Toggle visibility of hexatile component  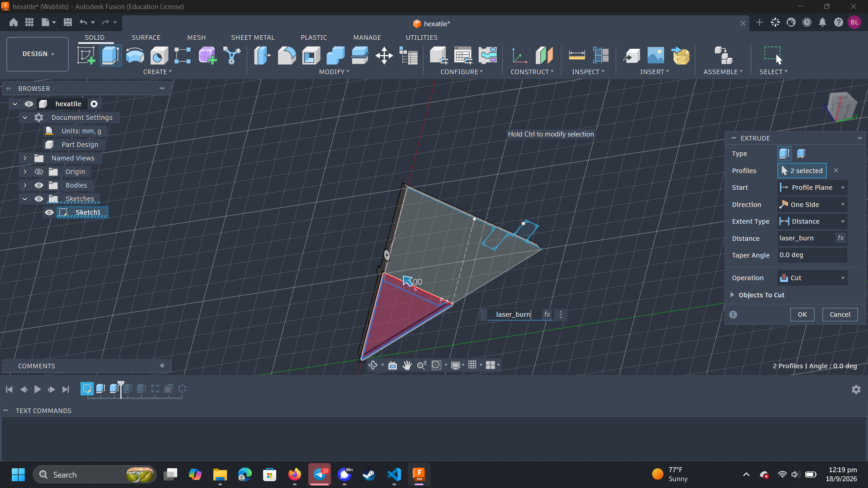coord(29,104)
